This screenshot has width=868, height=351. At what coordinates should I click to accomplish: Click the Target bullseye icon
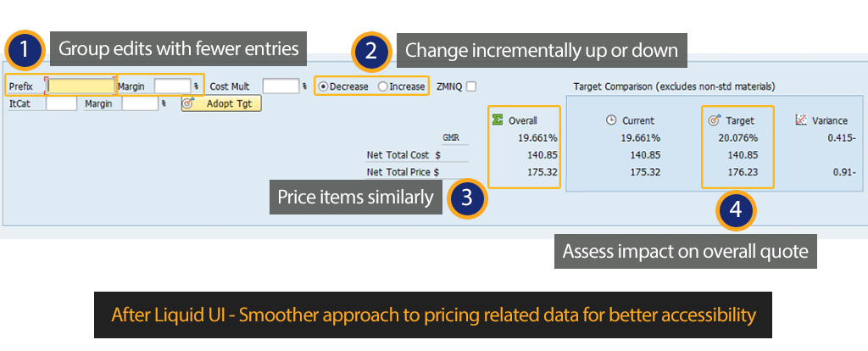(x=713, y=120)
